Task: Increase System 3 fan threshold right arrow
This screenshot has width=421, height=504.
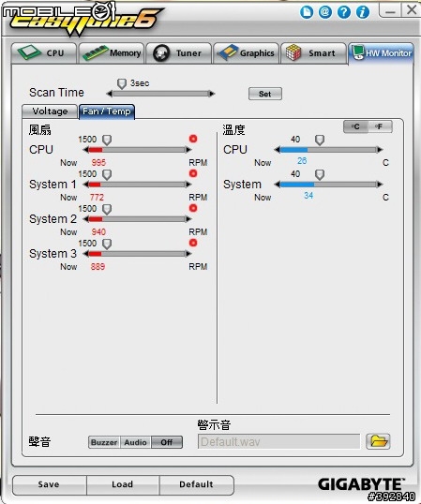Action: coord(188,254)
